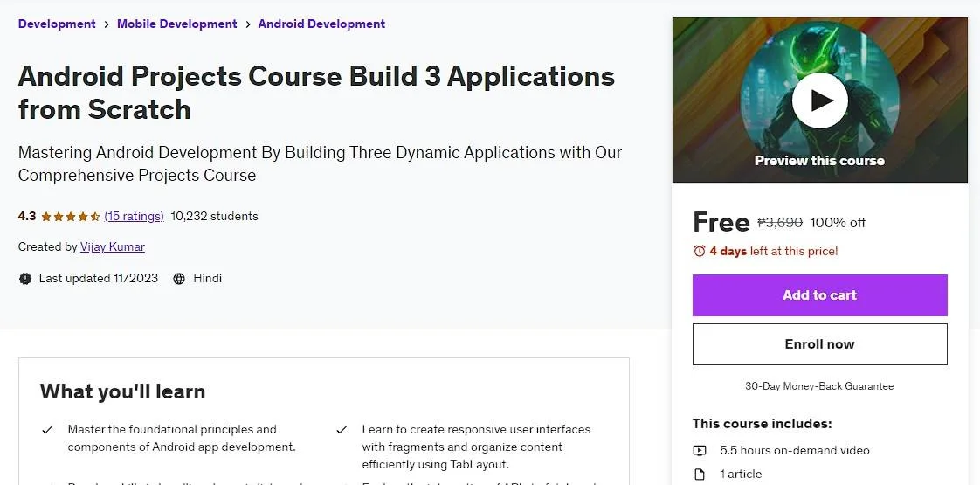The width and height of the screenshot is (980, 485).
Task: Add the course to cart
Action: (819, 295)
